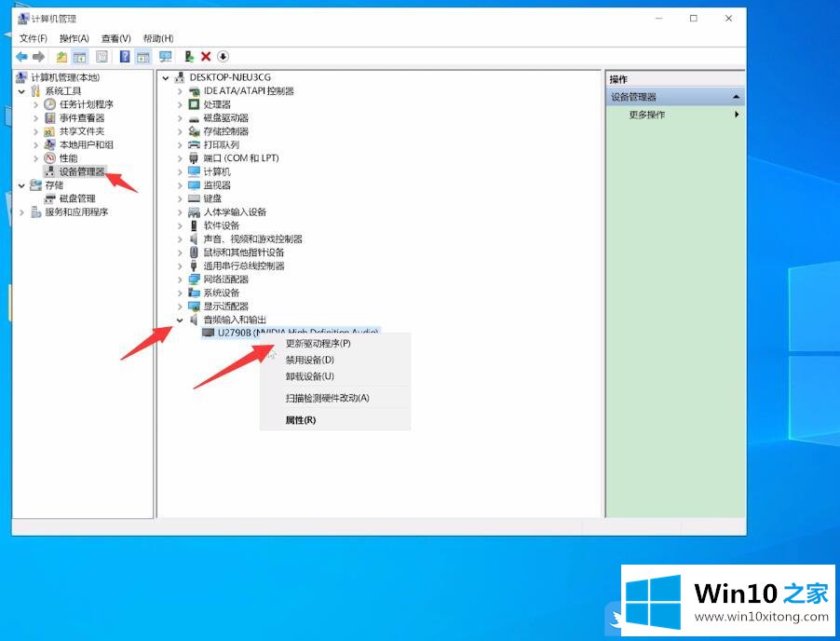
Task: Select 软件设备 category
Action: click(x=222, y=225)
